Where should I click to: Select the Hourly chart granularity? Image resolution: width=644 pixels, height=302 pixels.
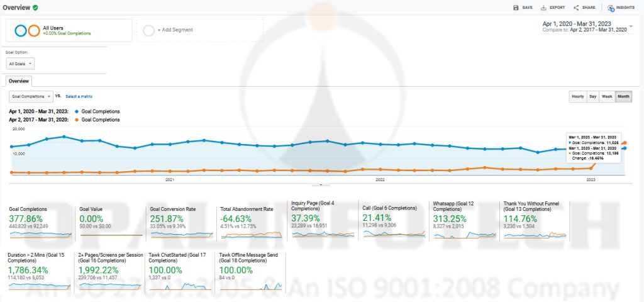point(578,96)
